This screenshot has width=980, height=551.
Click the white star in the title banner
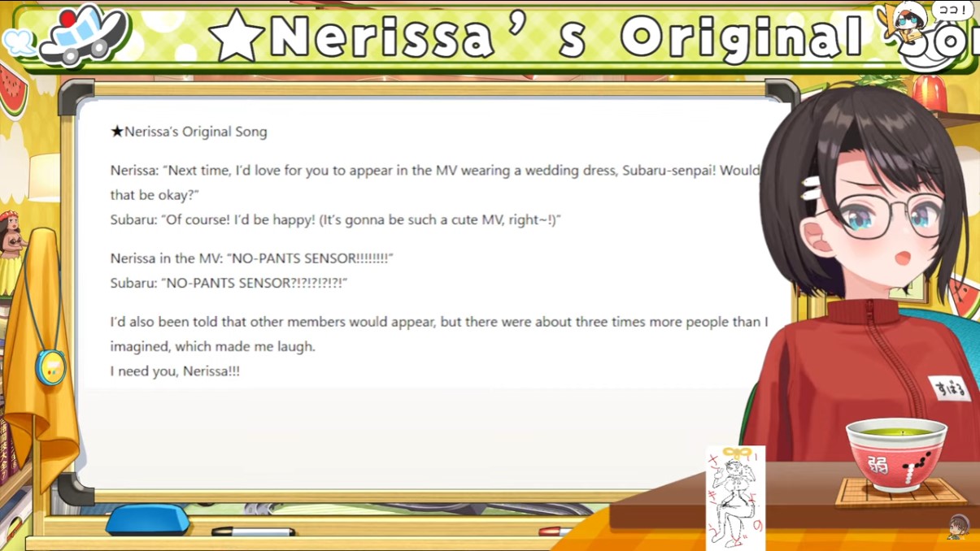(x=236, y=37)
